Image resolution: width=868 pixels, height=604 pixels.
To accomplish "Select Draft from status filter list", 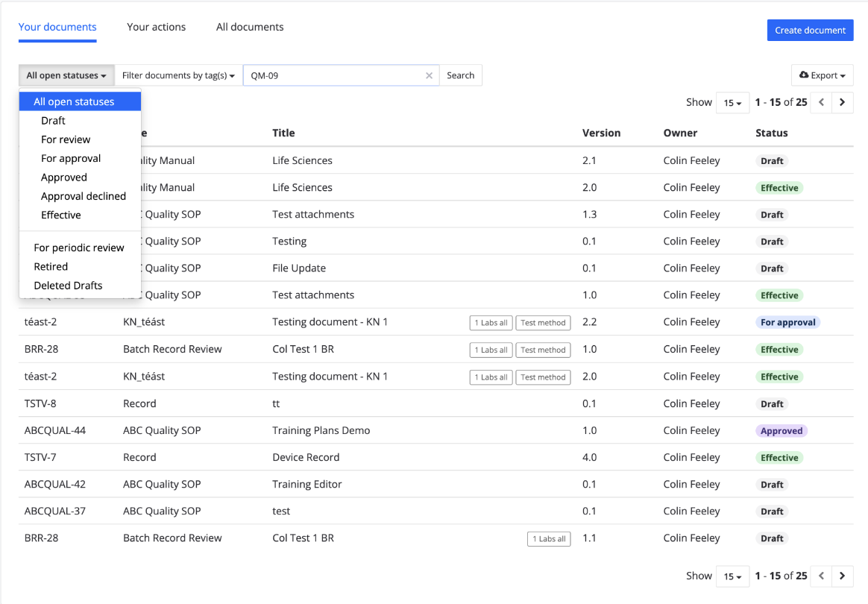I will pyautogui.click(x=53, y=121).
